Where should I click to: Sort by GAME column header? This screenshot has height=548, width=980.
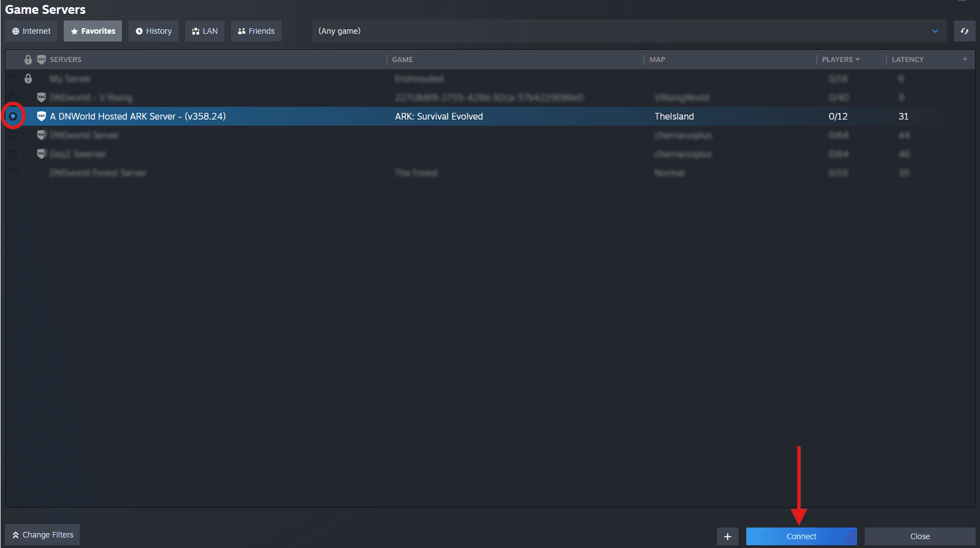click(x=402, y=59)
